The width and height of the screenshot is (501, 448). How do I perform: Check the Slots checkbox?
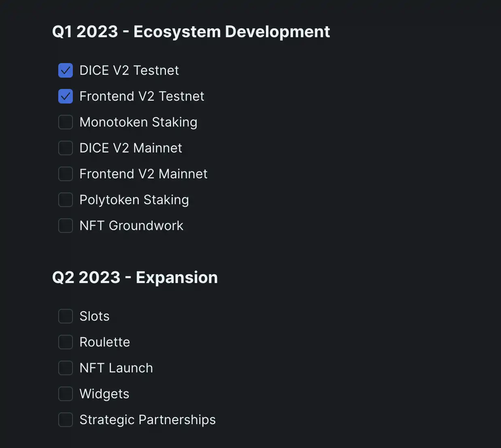(x=66, y=316)
